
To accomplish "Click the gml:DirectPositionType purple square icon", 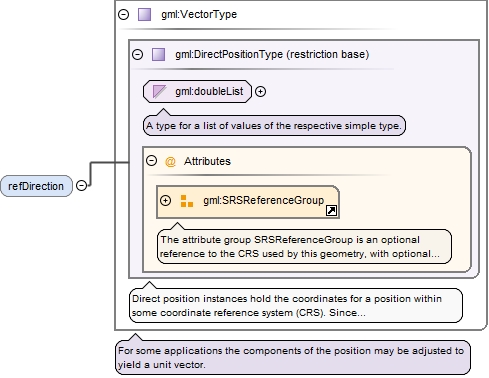I will pyautogui.click(x=158, y=54).
